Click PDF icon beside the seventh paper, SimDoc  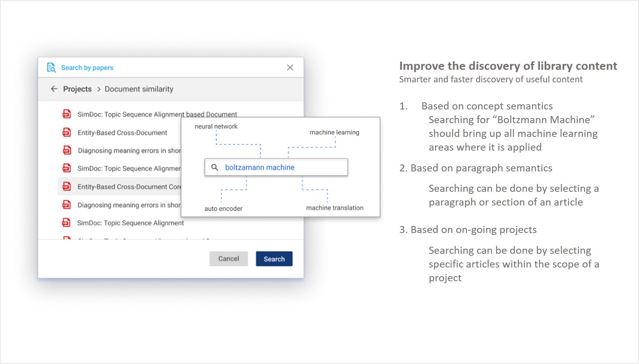(66, 223)
